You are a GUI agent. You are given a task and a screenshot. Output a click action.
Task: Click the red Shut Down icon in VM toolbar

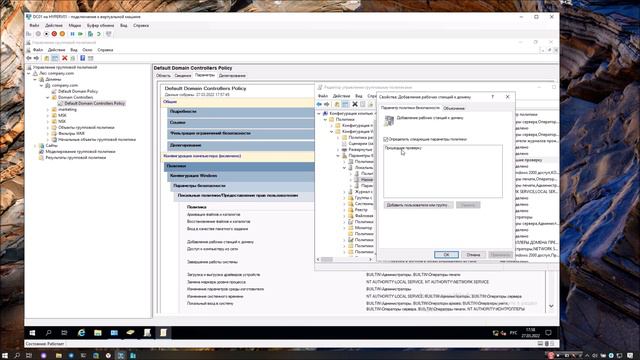pos(54,34)
